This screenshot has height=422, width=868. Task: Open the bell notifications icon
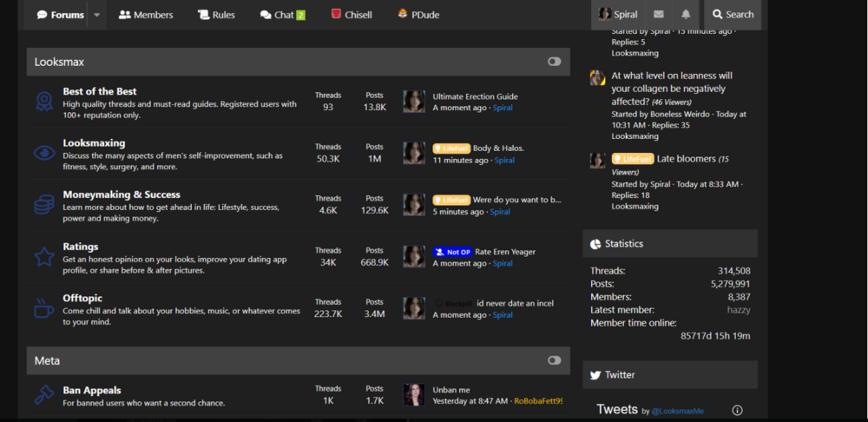(x=686, y=15)
